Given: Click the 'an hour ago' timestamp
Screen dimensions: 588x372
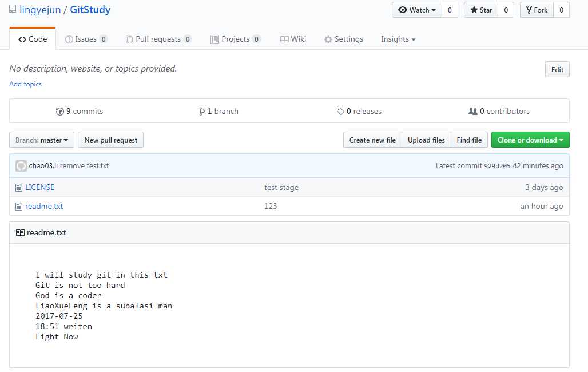Looking at the screenshot, I should tap(542, 206).
